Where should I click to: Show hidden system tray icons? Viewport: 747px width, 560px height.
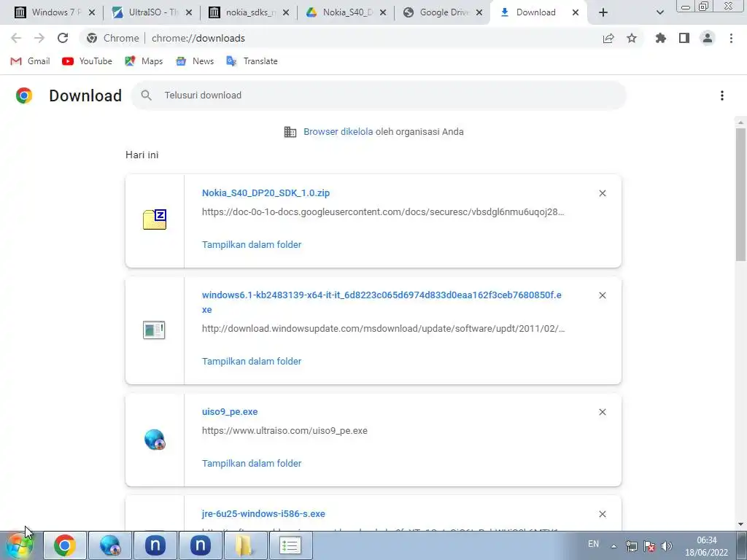click(614, 546)
